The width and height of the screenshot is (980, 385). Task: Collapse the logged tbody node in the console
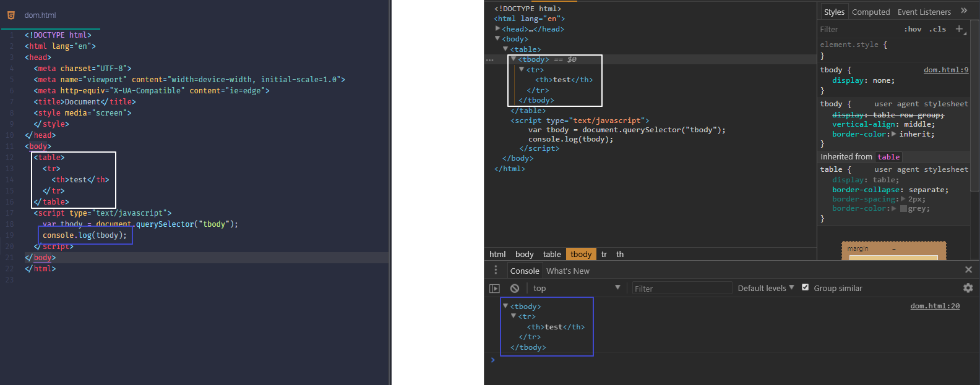click(x=505, y=306)
